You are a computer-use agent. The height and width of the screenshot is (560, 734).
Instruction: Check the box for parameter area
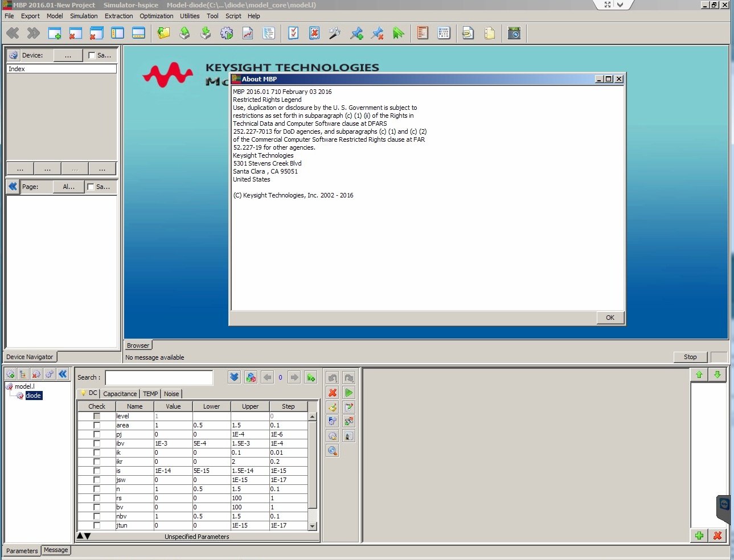(x=97, y=425)
